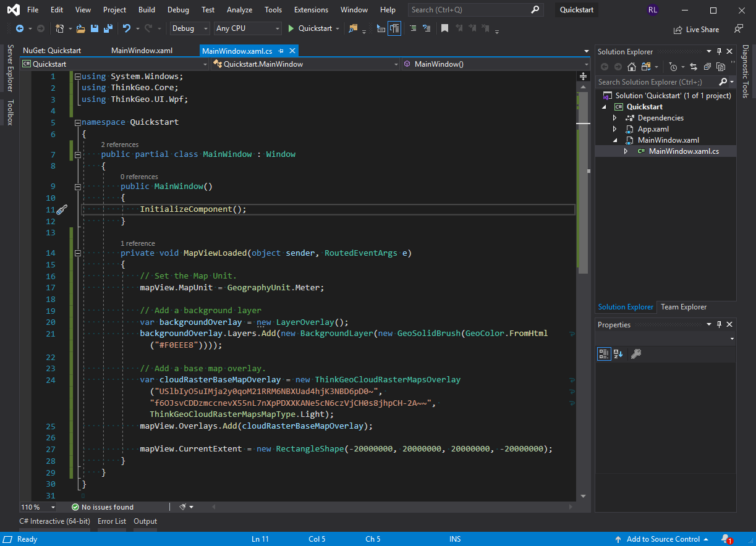
Task: Click the '1 reference' CodeLens link
Action: 138,243
